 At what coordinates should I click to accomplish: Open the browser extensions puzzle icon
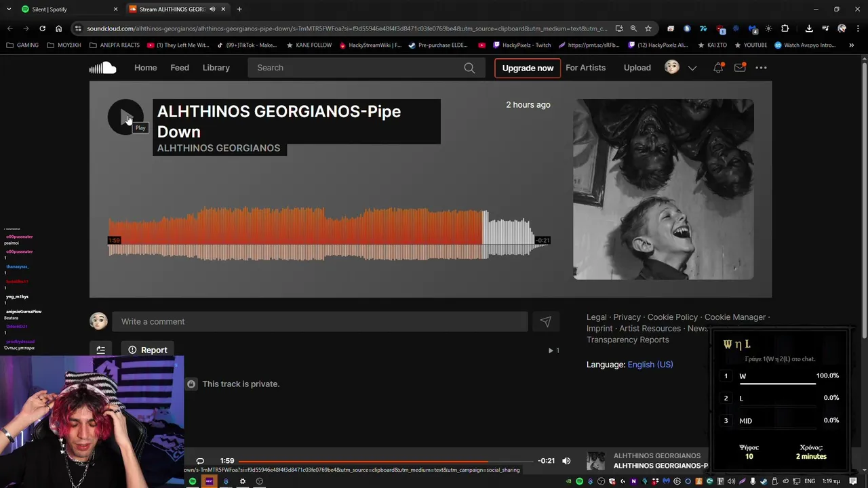[785, 28]
